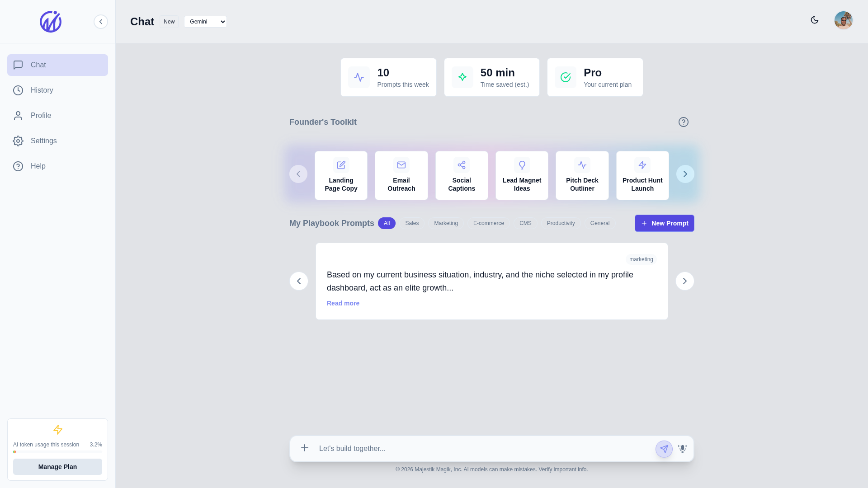The width and height of the screenshot is (868, 488).
Task: Open the Email Outreach tool
Action: click(x=401, y=175)
